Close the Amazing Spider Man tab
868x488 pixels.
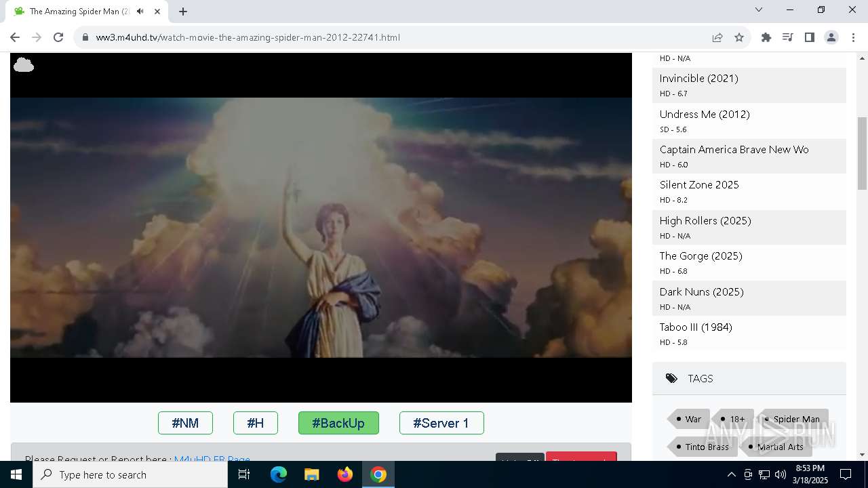(157, 11)
